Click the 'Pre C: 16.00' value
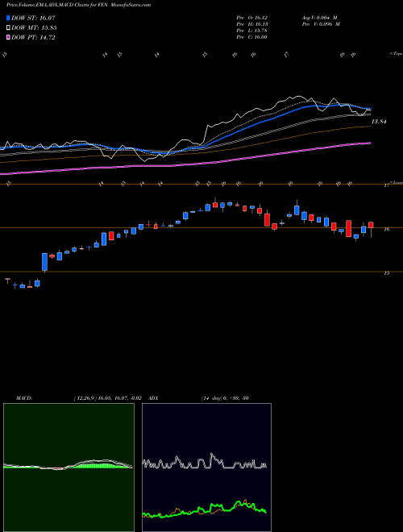This screenshot has height=532, width=403. [x=251, y=37]
